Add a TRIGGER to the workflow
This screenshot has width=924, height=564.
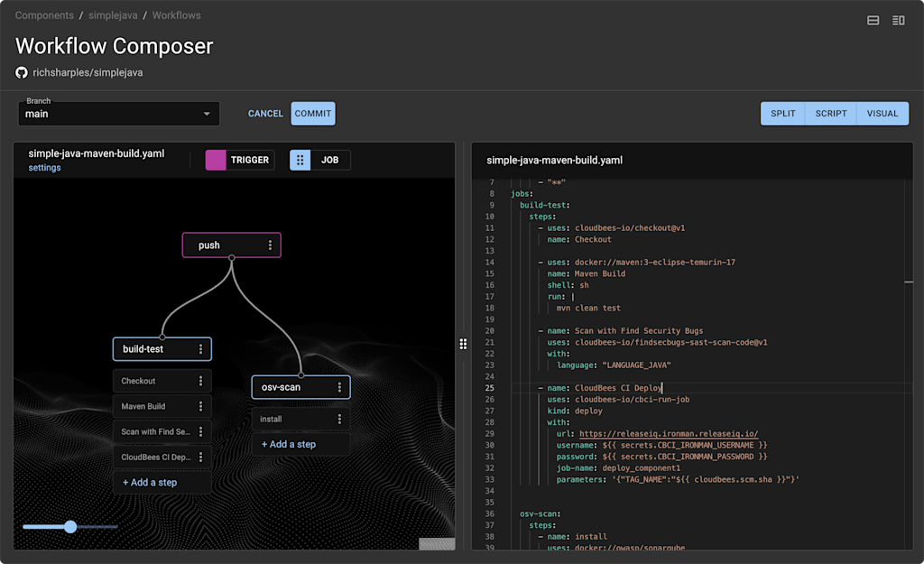pyautogui.click(x=240, y=160)
